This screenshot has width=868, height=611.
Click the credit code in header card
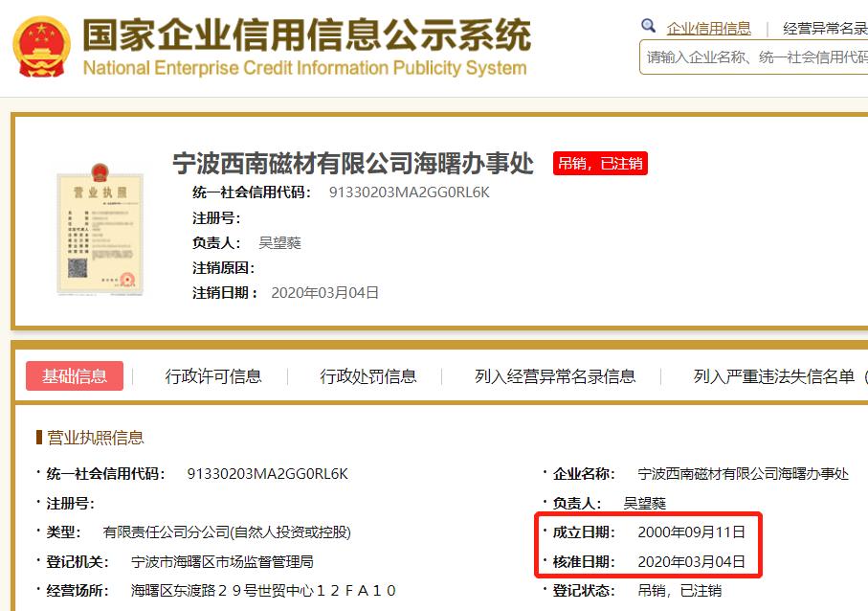tap(409, 192)
